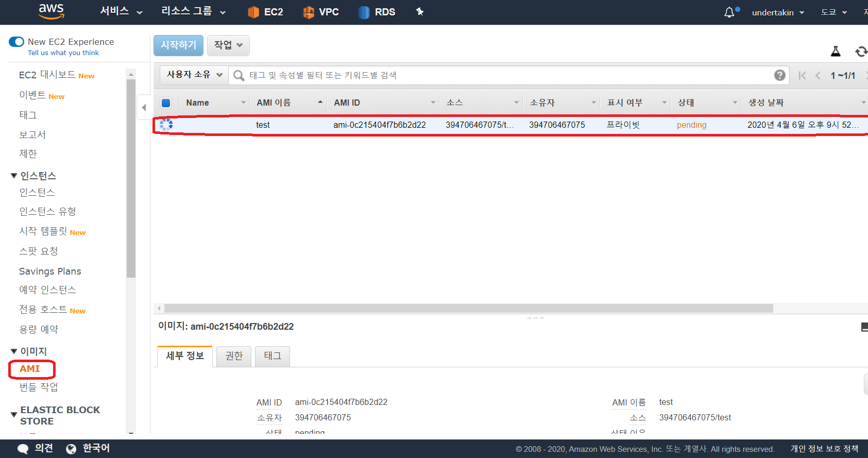Open the notifications bell

click(x=729, y=12)
